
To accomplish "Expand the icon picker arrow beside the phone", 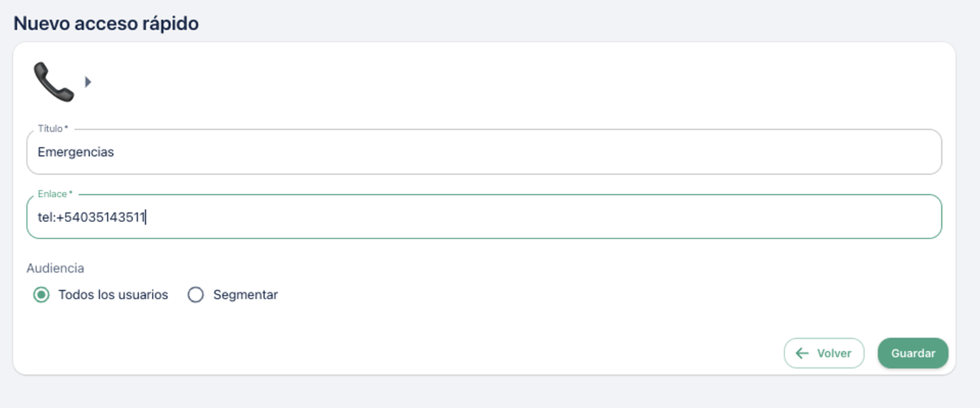I will point(88,82).
